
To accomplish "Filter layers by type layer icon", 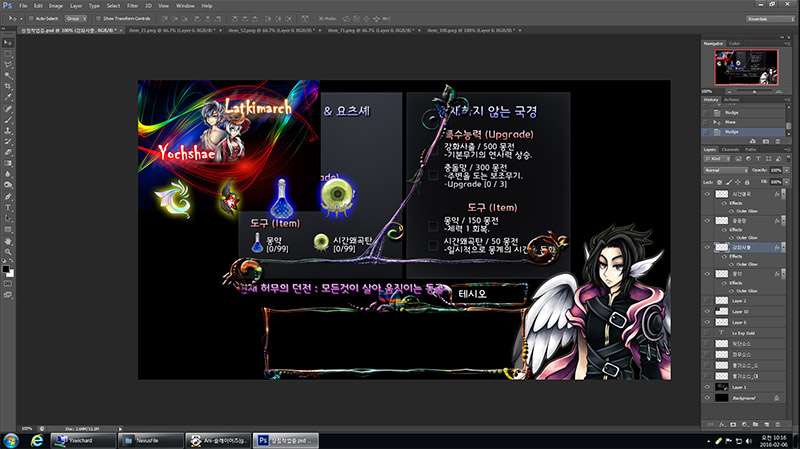I will pyautogui.click(x=758, y=159).
